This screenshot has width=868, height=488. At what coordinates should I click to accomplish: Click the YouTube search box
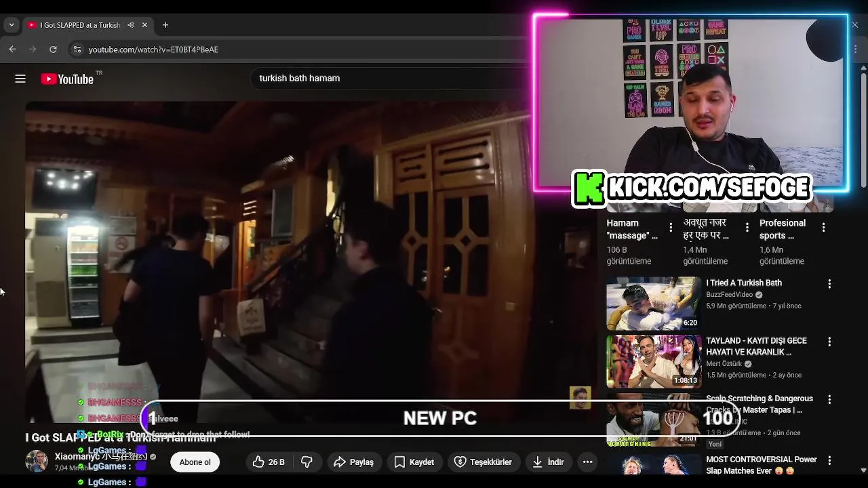pyautogui.click(x=390, y=78)
